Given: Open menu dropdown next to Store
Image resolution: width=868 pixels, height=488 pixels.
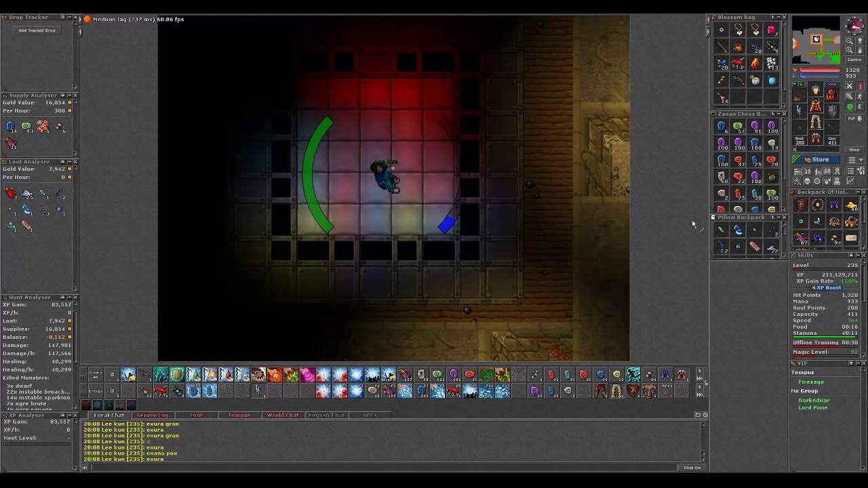Looking at the screenshot, I should 855,160.
